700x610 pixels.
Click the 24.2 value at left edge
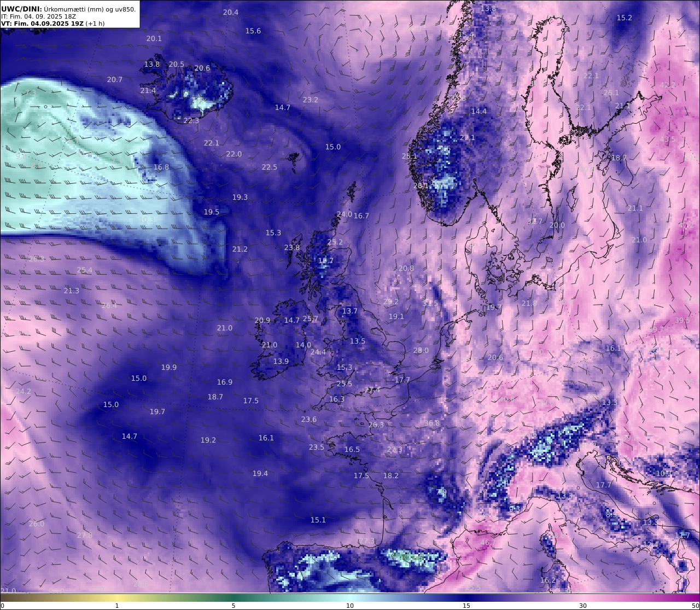pyautogui.click(x=24, y=391)
